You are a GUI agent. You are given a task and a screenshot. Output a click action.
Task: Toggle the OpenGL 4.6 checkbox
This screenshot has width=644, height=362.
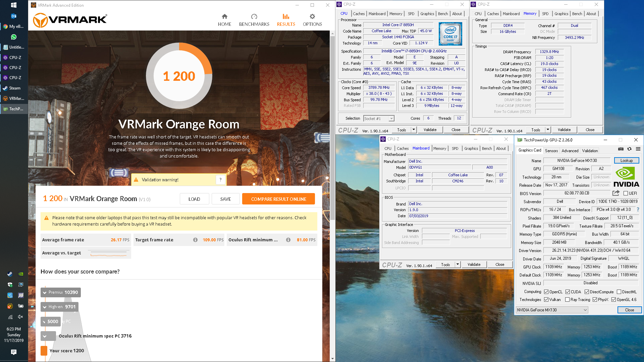click(613, 300)
